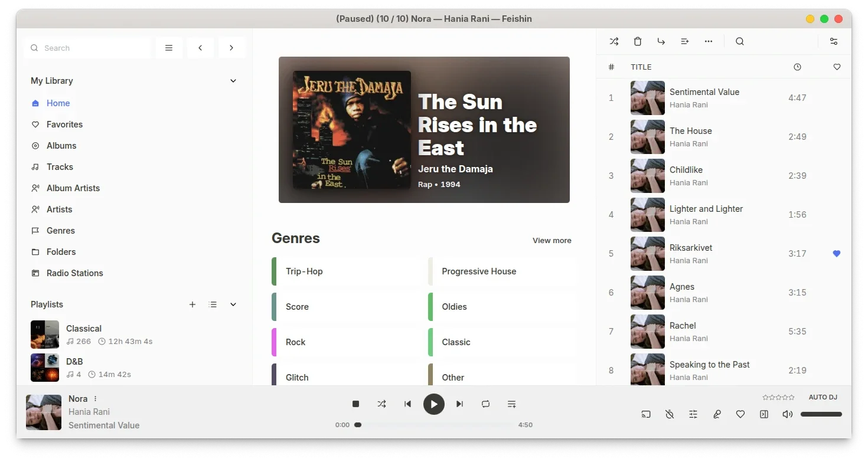Viewport: 868px width, 462px height.
Task: Open the three-dots menu in the queue toolbar
Action: pos(709,41)
